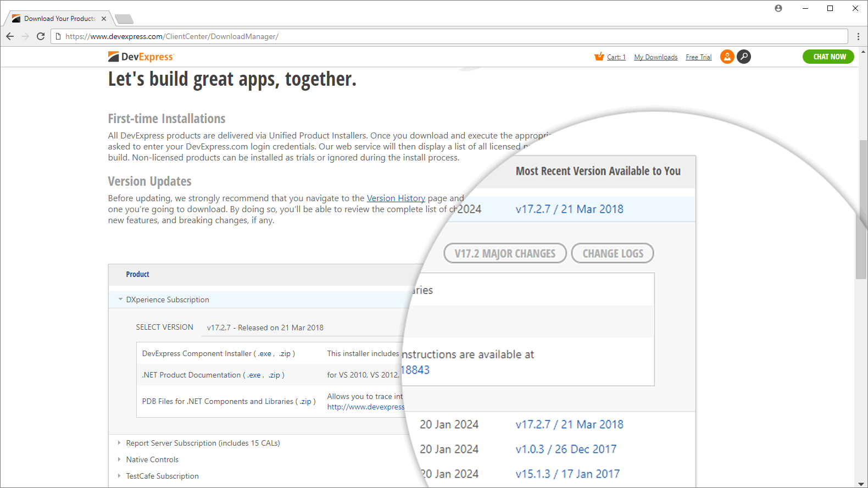The image size is (868, 488).
Task: Click the Chrome profile avatar icon
Action: (778, 8)
